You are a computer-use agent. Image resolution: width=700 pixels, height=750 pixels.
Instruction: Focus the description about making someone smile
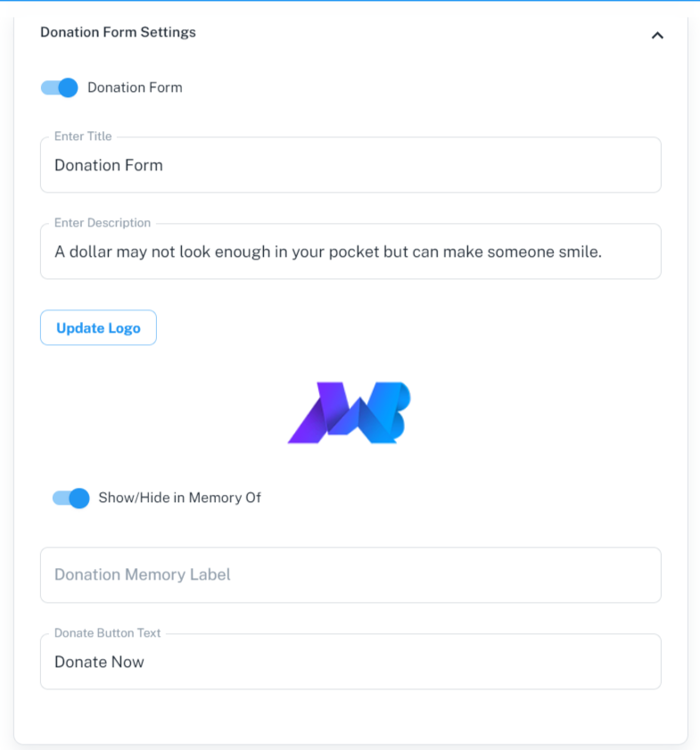tap(350, 251)
